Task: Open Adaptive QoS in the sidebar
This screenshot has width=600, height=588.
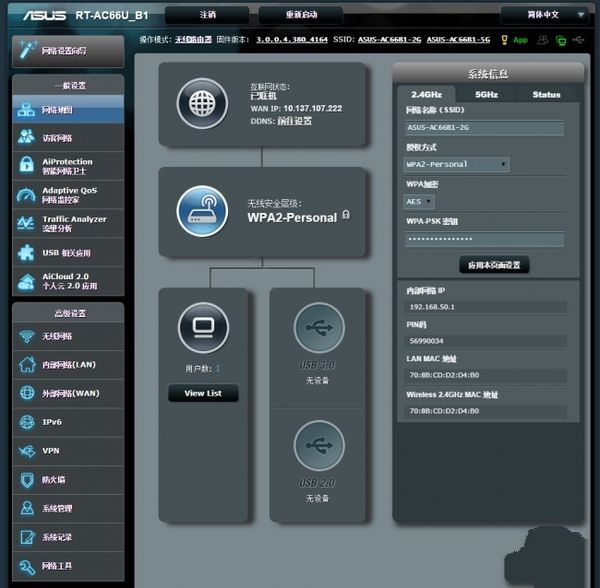Action: point(68,195)
